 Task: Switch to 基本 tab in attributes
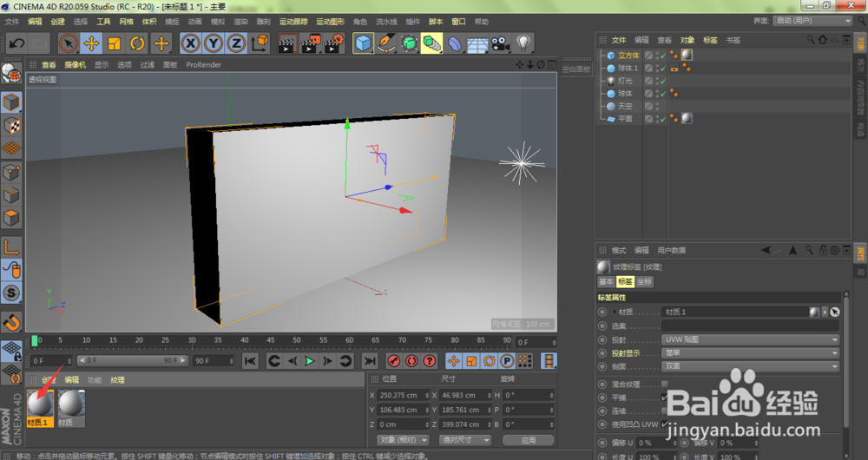tap(606, 282)
